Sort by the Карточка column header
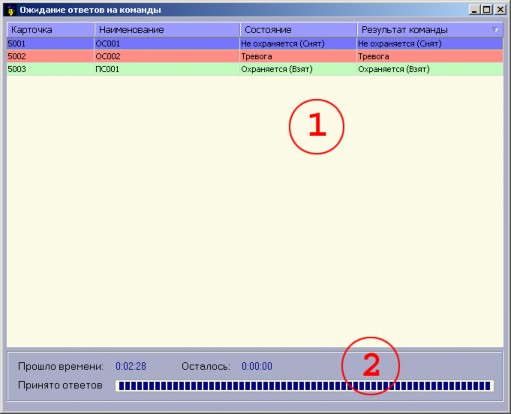The width and height of the screenshot is (511, 414). point(50,30)
